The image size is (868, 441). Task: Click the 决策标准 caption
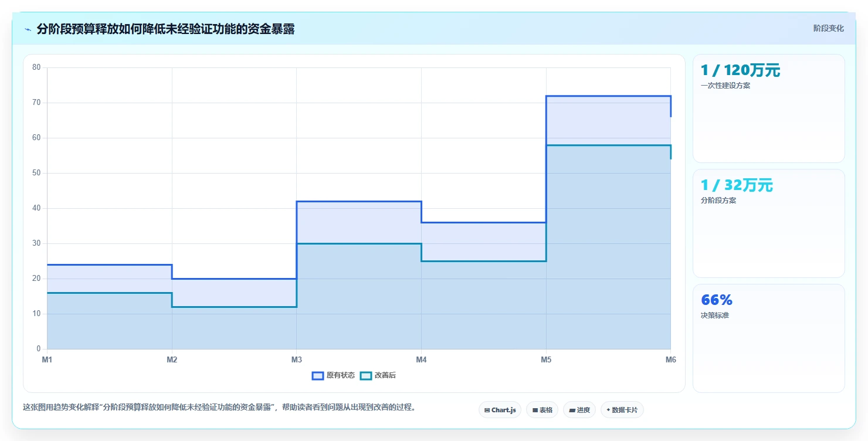pyautogui.click(x=715, y=315)
